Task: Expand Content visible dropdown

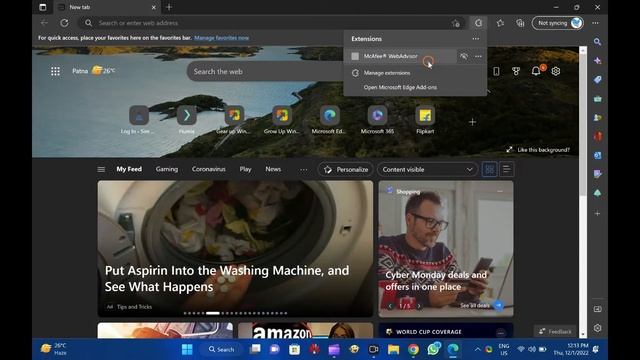Action: (x=427, y=169)
